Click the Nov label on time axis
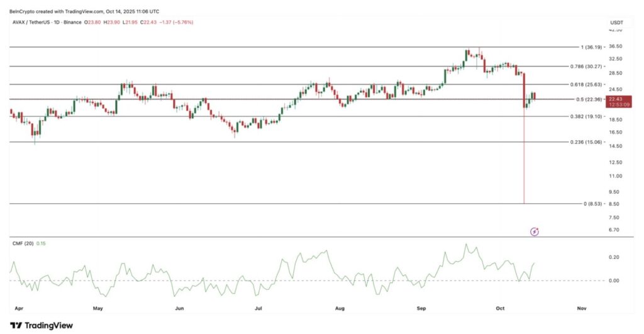The image size is (644, 334). tap(581, 309)
